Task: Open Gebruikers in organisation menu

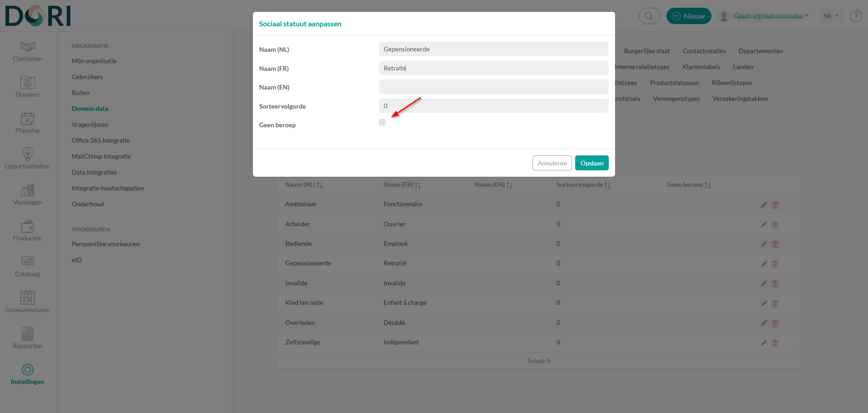Action: point(87,77)
